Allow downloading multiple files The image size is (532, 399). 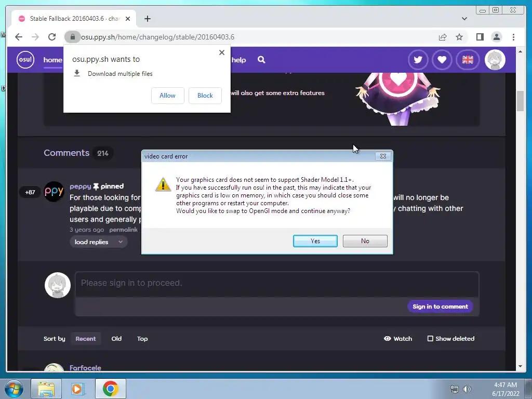[x=168, y=96]
